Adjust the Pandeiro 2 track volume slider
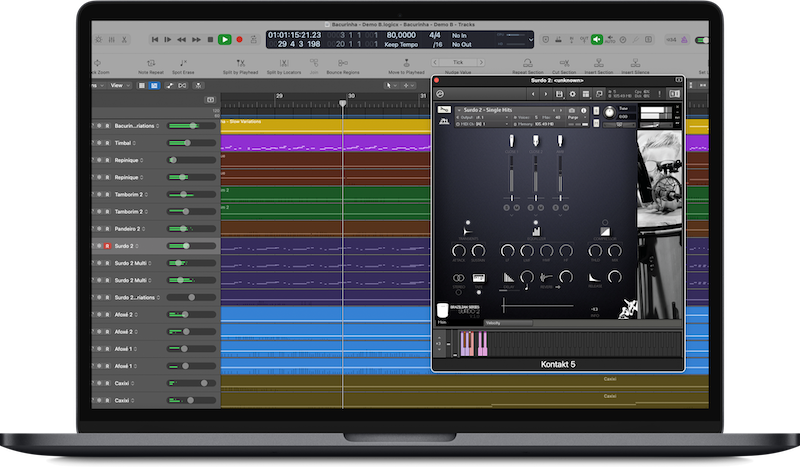 (x=191, y=229)
